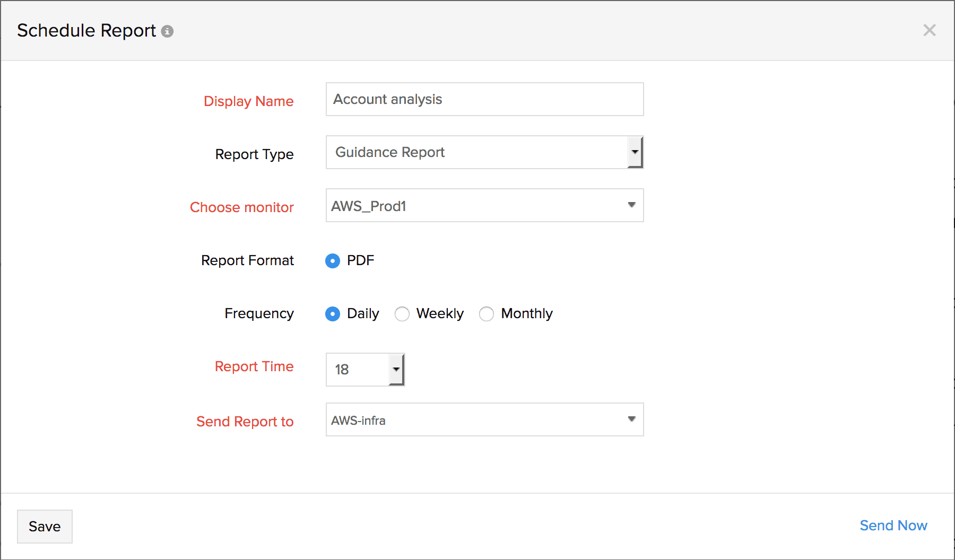The width and height of the screenshot is (955, 560).
Task: Click the Frequency label
Action: 259,314
